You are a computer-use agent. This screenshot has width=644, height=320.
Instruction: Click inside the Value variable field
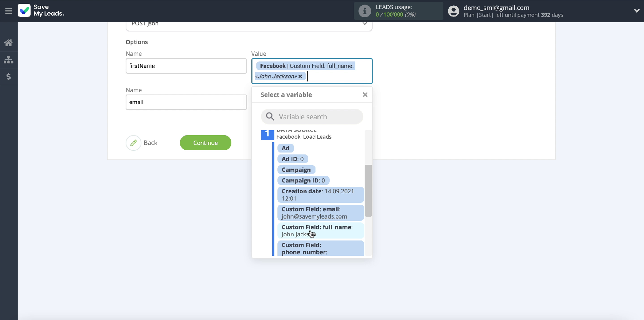click(312, 71)
